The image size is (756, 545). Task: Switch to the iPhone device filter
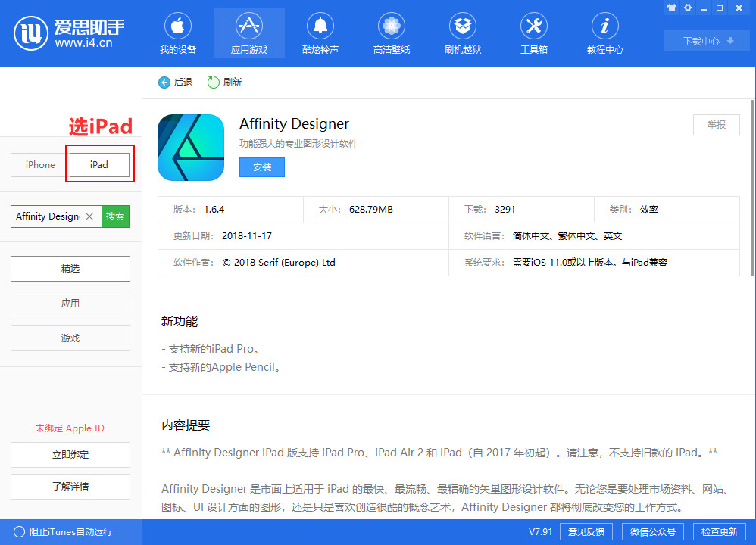(39, 164)
